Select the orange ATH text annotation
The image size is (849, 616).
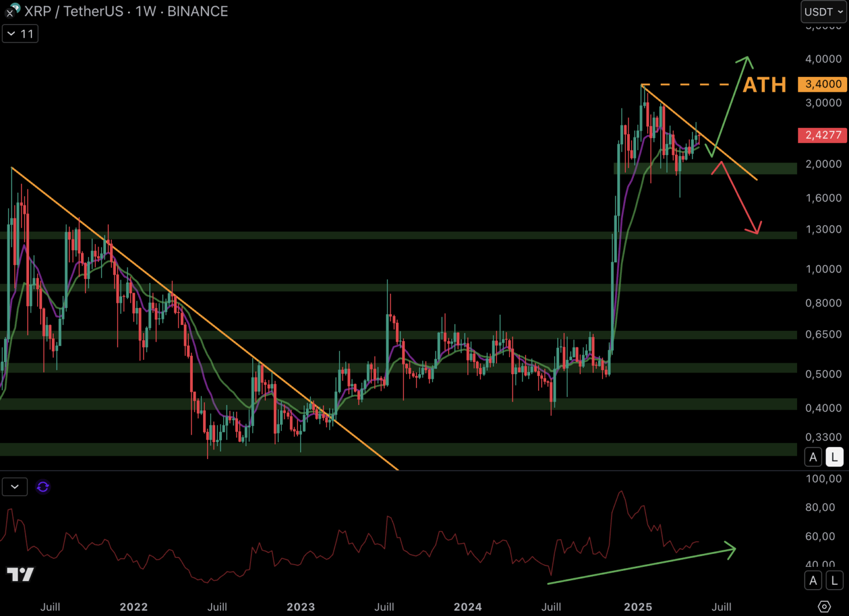click(x=765, y=85)
